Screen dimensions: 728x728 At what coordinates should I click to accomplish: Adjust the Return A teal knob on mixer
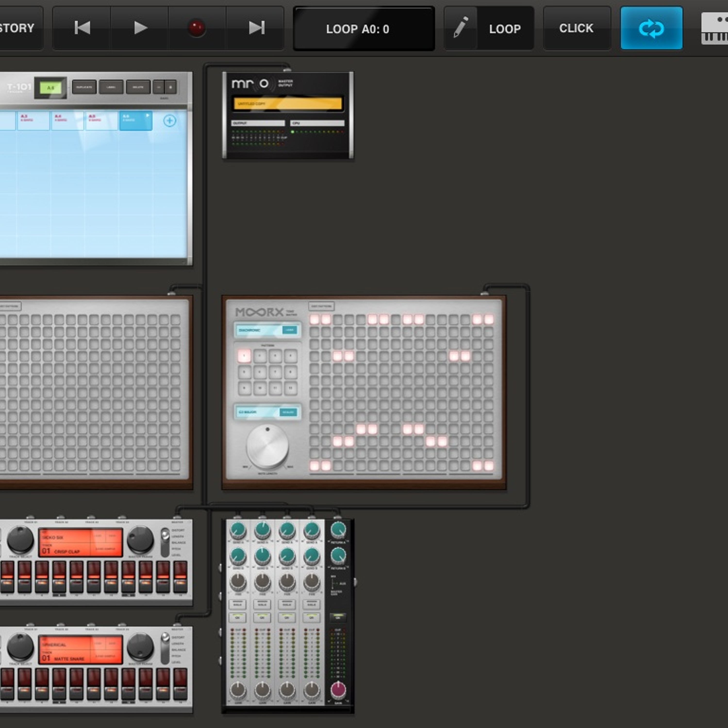[x=338, y=530]
